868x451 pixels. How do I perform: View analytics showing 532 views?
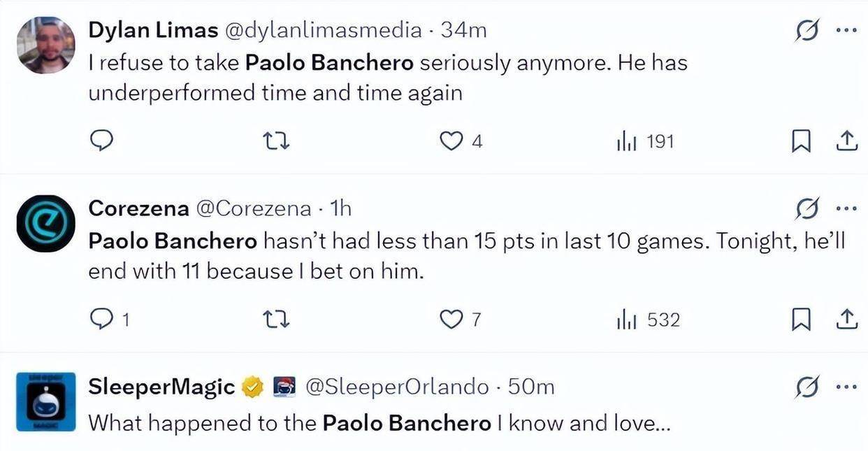(648, 320)
